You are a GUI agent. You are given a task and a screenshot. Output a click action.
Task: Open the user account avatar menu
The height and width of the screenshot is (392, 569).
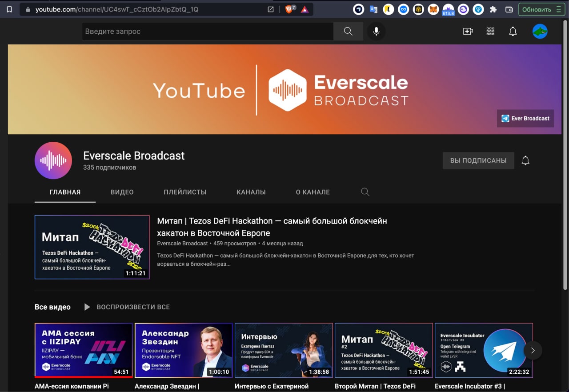coord(540,31)
